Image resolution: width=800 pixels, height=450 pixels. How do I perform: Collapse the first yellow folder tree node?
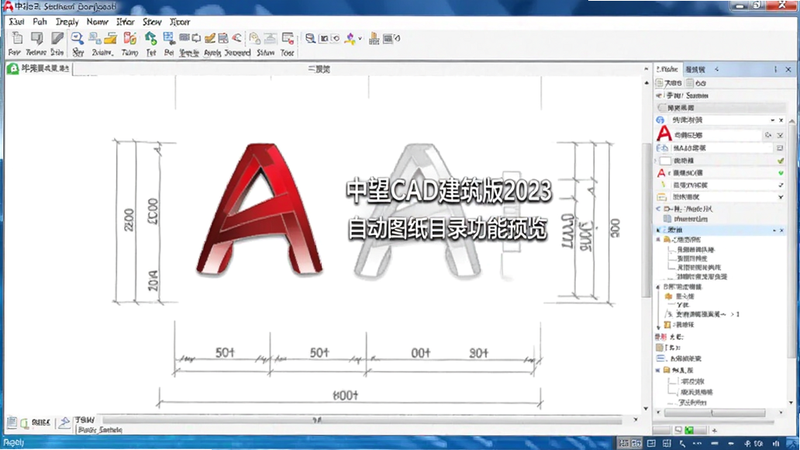pos(658,239)
